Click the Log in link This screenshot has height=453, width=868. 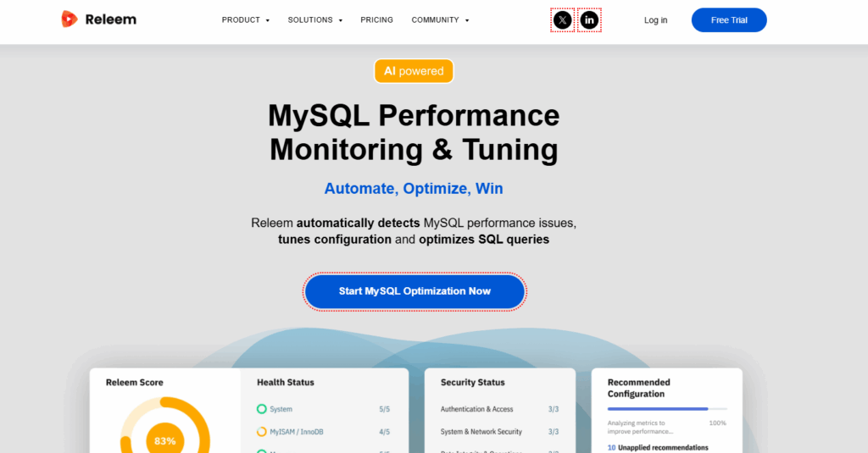[x=655, y=20]
